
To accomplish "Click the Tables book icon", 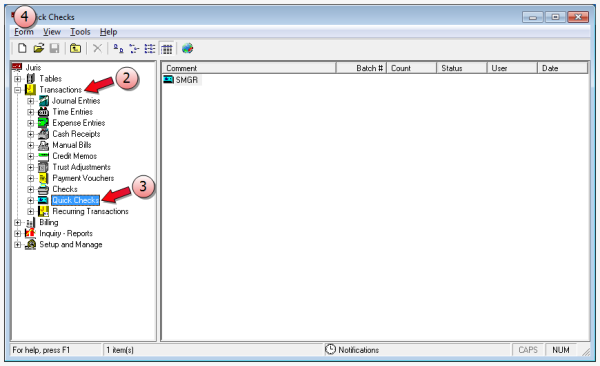I will pos(31,78).
